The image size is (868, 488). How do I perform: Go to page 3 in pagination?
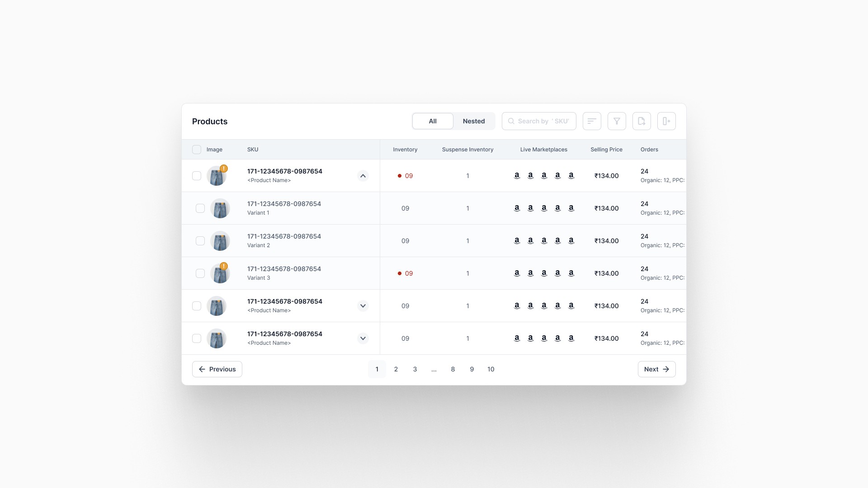tap(415, 369)
